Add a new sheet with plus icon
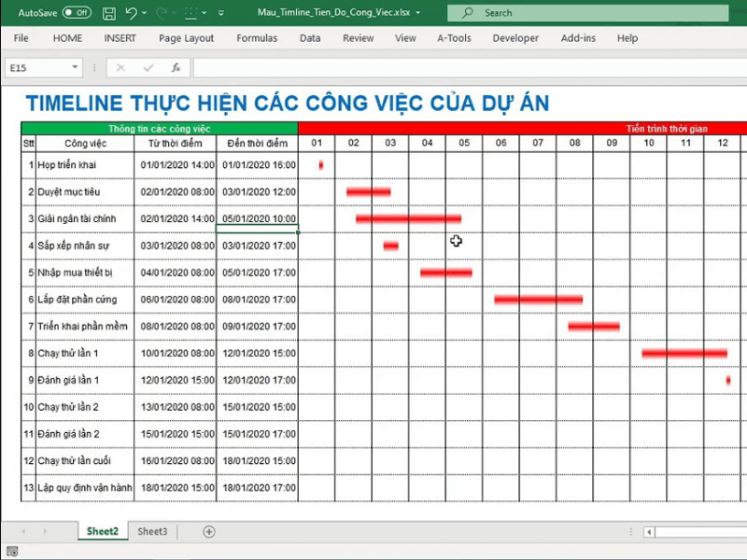This screenshot has height=560, width=747. coord(209,531)
